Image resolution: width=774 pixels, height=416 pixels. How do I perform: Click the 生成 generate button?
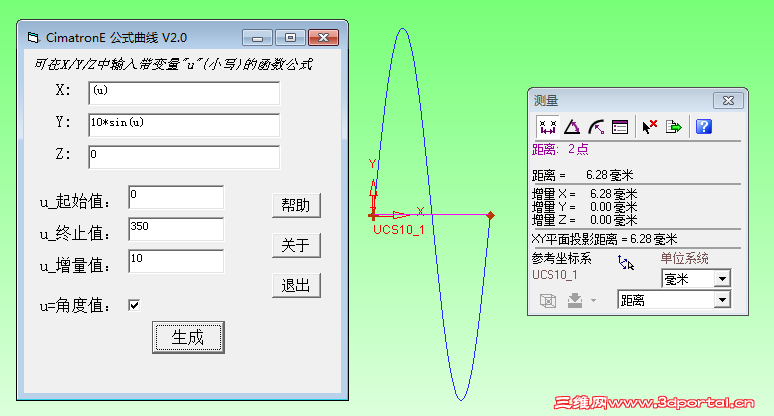coord(188,338)
